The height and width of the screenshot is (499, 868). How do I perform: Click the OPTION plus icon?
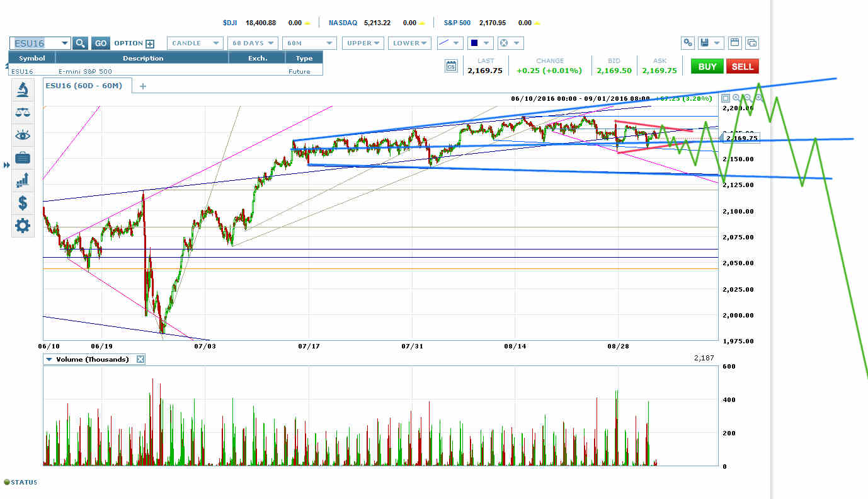coord(150,43)
